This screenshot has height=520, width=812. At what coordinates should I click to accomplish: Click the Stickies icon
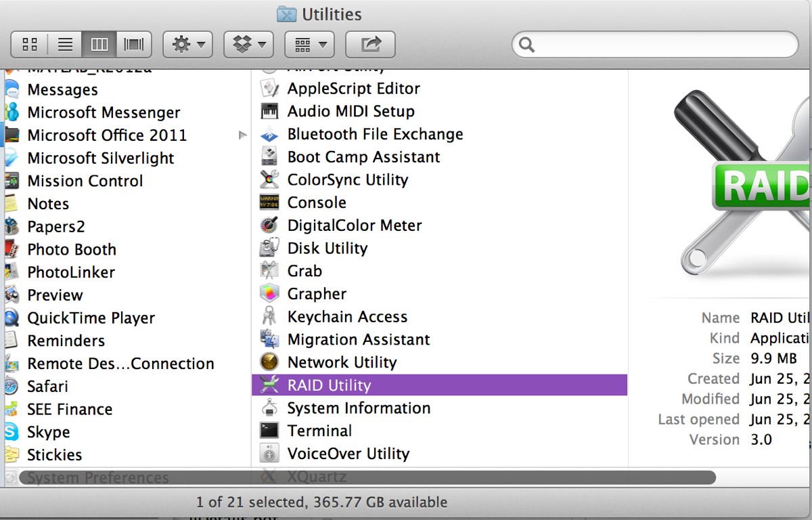[12, 455]
